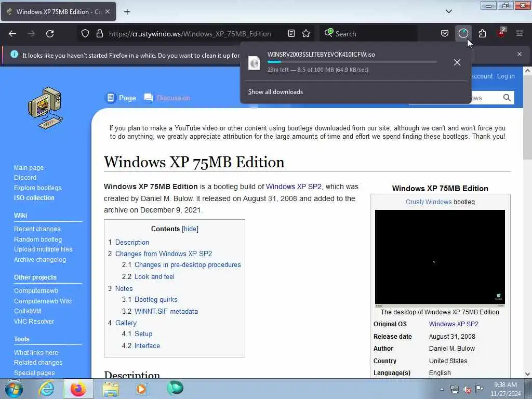
Task: Click the padlock site security icon
Action: (x=99, y=34)
